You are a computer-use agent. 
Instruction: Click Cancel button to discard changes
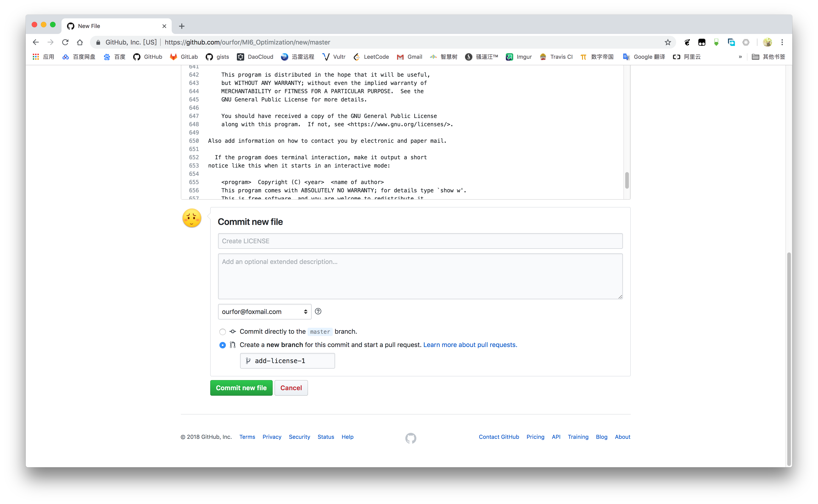[291, 387]
